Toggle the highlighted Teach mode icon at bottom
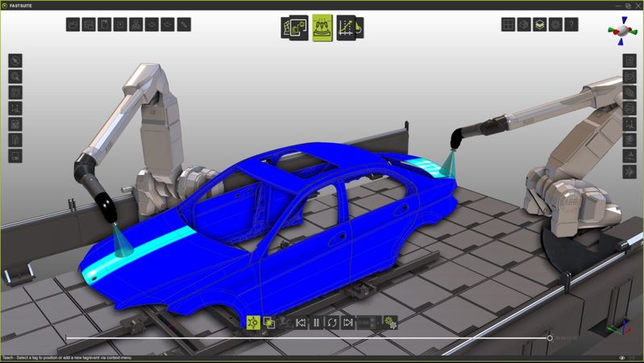 coord(254,323)
